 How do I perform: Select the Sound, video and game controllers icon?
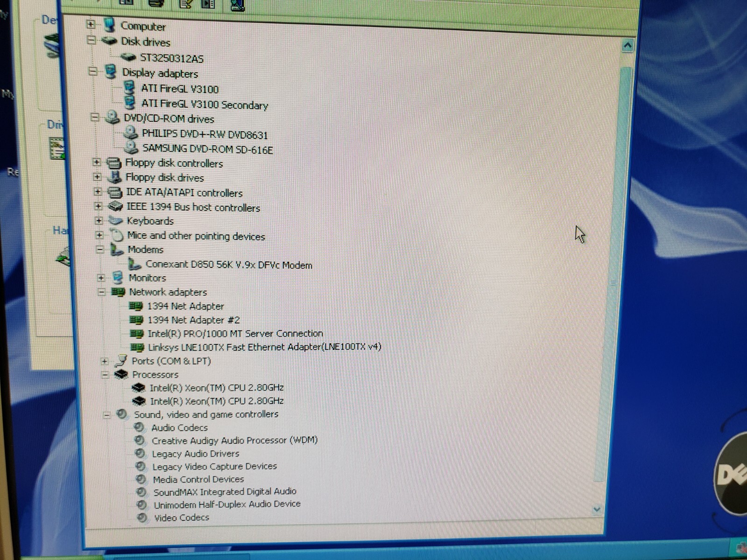(x=122, y=414)
